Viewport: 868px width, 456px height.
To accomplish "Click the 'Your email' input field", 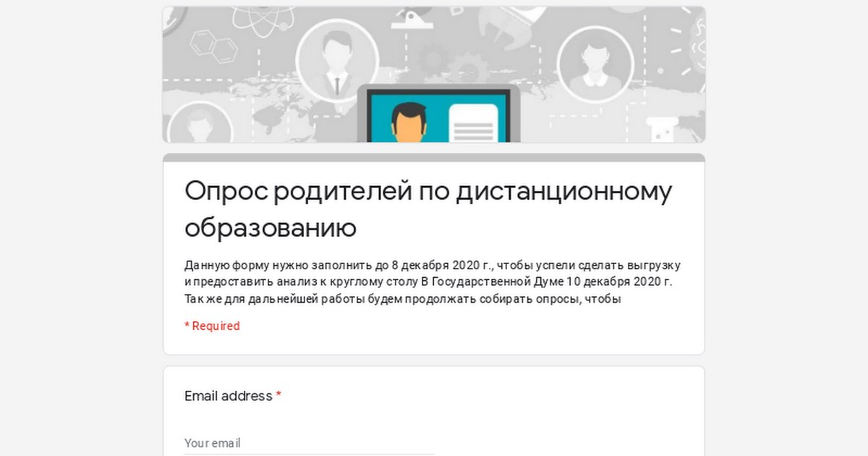I will pyautogui.click(x=309, y=443).
